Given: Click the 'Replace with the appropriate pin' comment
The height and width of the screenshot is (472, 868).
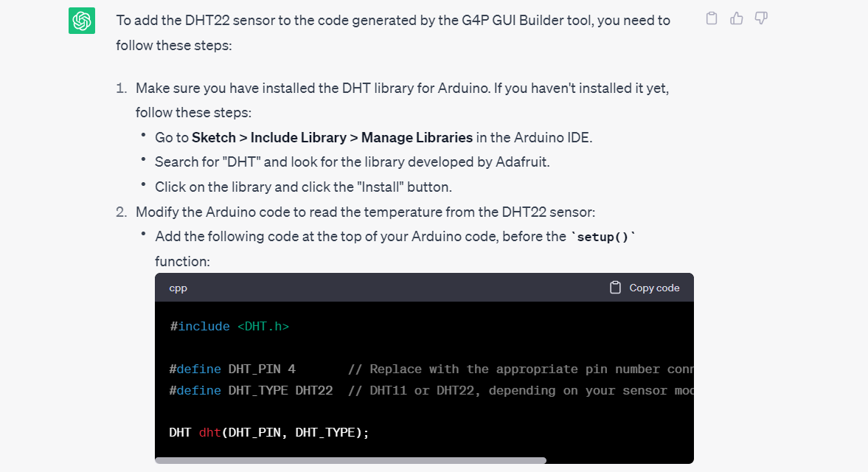Looking at the screenshot, I should click(x=521, y=369).
